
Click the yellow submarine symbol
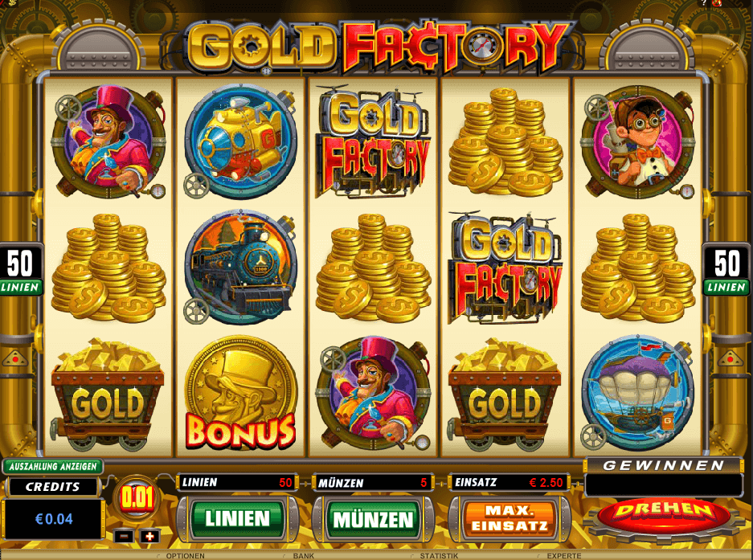tap(240, 141)
